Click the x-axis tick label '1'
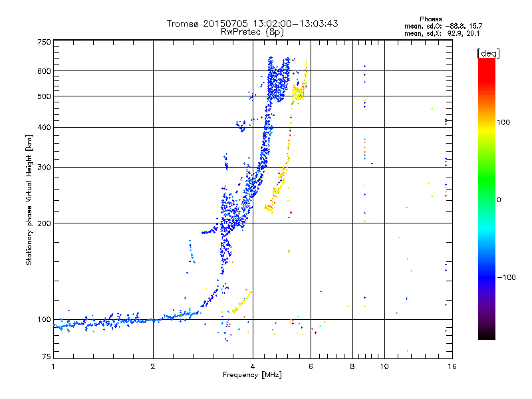Image resolution: width=532 pixels, height=399 pixels. point(53,366)
